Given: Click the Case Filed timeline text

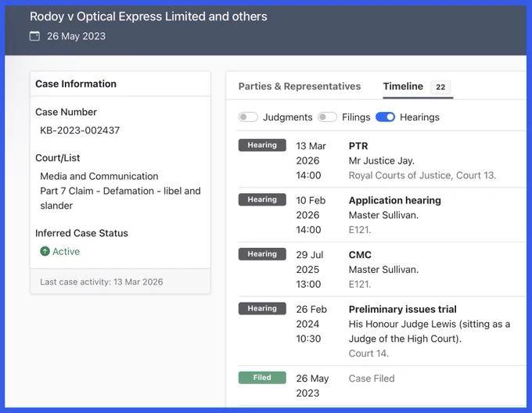Looking at the screenshot, I should (x=372, y=379).
